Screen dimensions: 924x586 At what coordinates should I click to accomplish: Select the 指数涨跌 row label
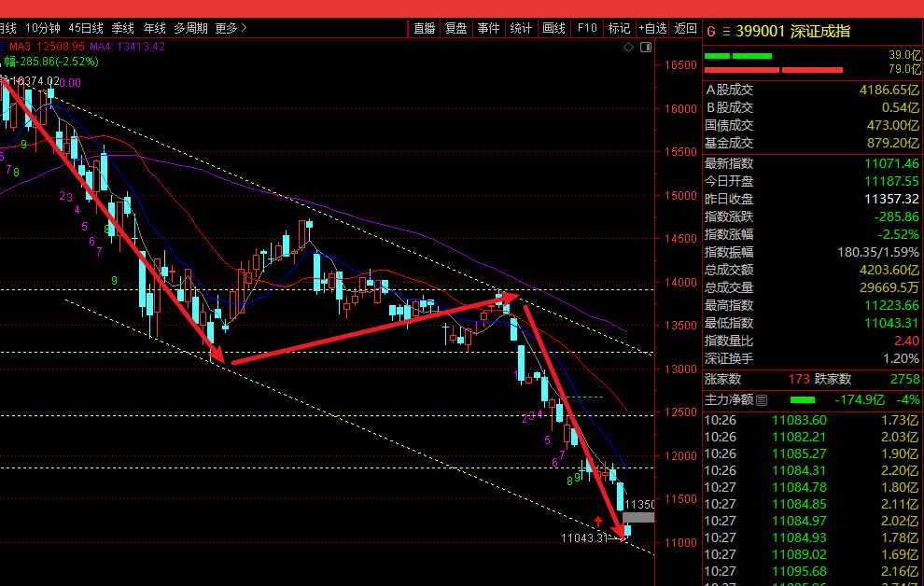tap(729, 216)
